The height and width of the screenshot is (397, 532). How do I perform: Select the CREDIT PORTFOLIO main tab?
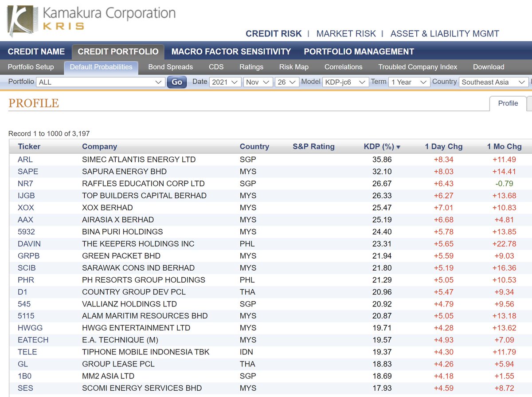point(118,51)
